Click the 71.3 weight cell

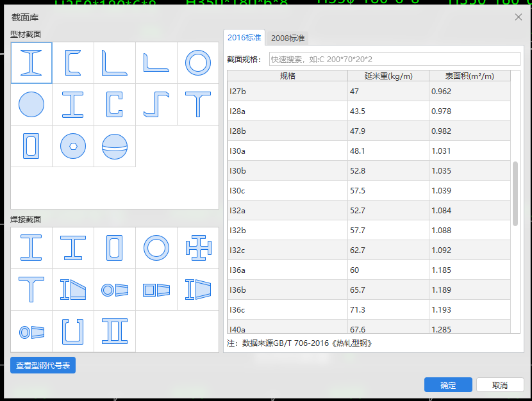pos(388,309)
